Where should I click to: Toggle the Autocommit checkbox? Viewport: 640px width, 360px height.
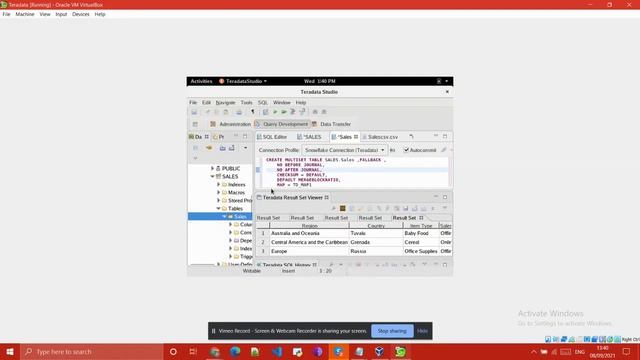tap(406, 150)
